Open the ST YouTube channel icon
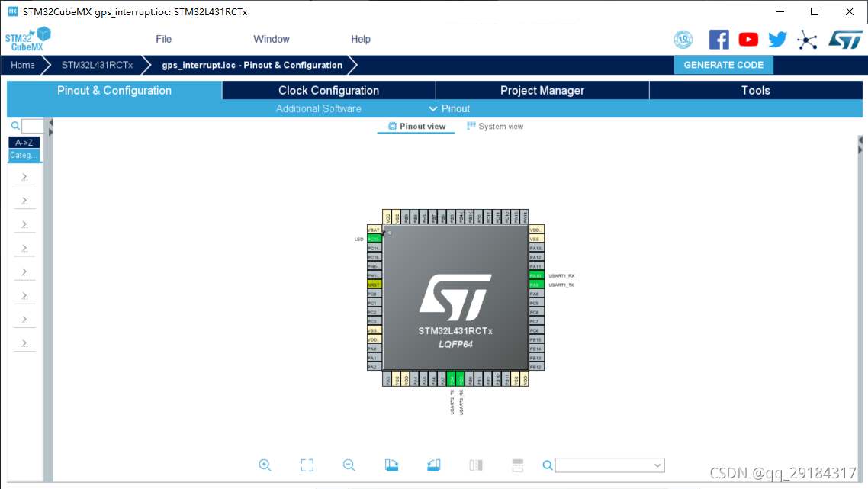This screenshot has height=489, width=868. 748,40
